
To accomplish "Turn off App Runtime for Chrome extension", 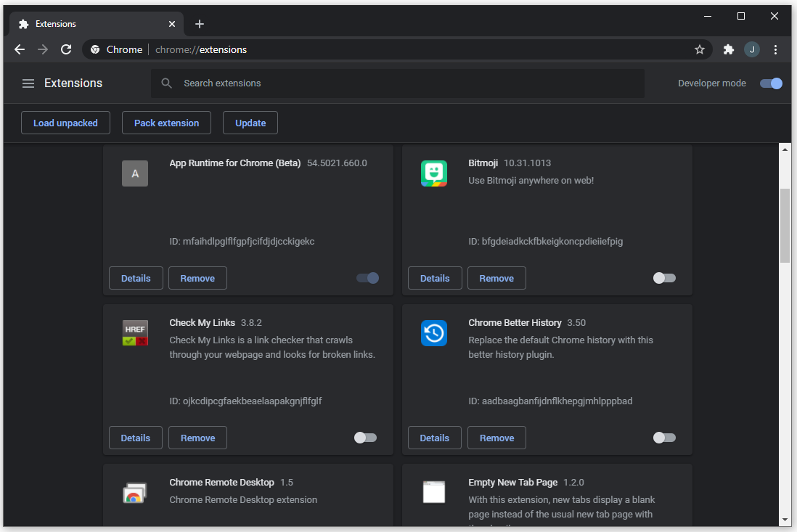I will click(367, 278).
